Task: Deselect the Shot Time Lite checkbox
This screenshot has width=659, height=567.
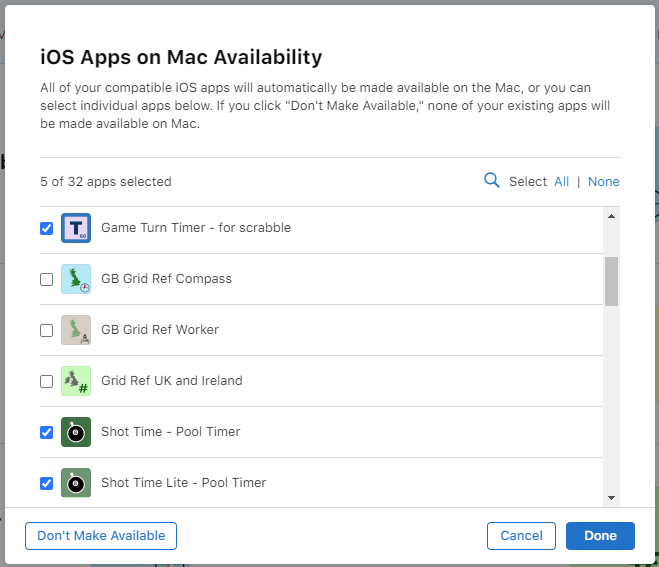Action: click(47, 483)
